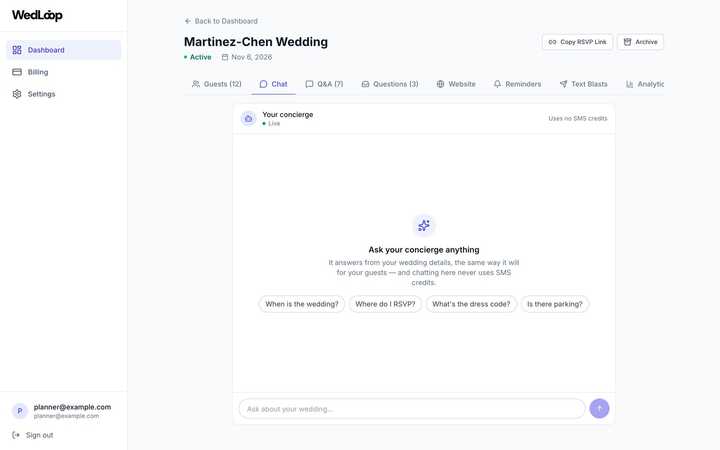
Task: Switch to the Guests (12) tab
Action: [217, 84]
